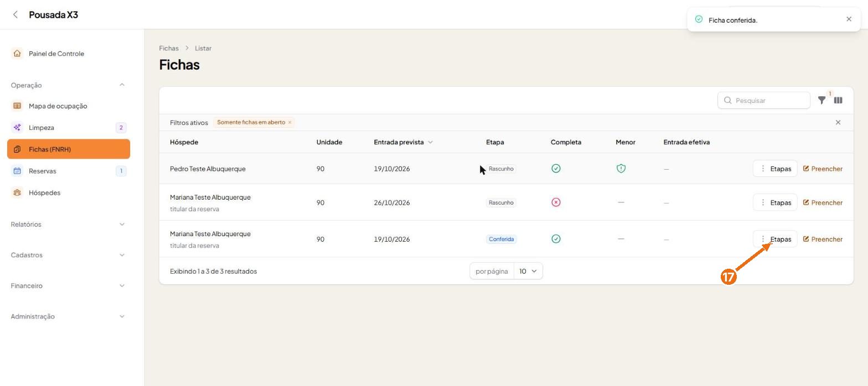
Task: Open Painel de Controle from sidebar
Action: pyautogui.click(x=69, y=54)
